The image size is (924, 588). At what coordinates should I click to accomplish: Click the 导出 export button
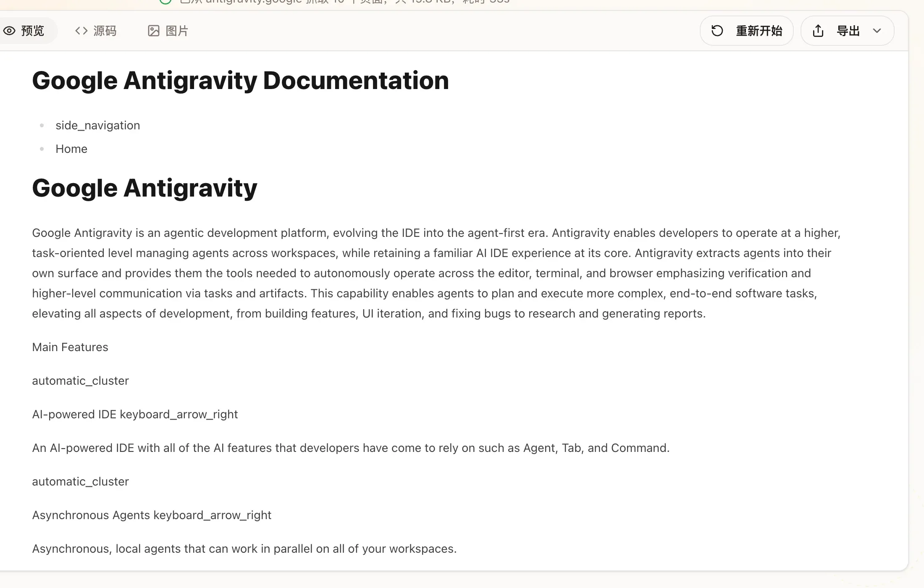tap(848, 31)
